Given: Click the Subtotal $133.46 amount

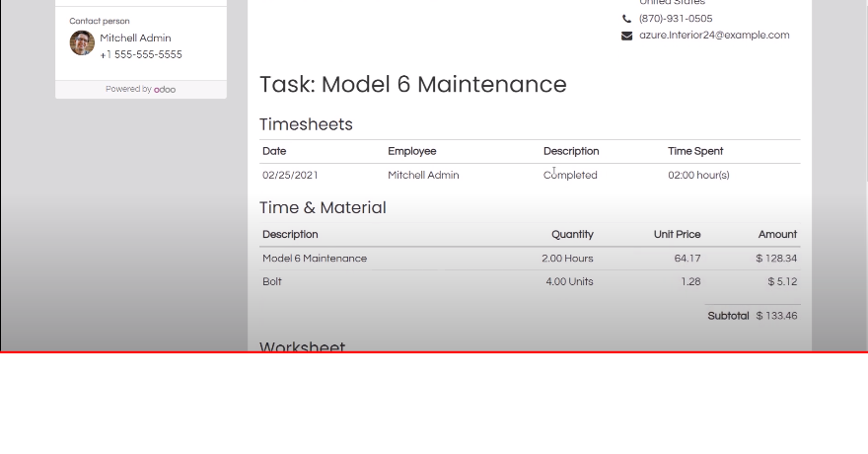Looking at the screenshot, I should click(x=776, y=317).
